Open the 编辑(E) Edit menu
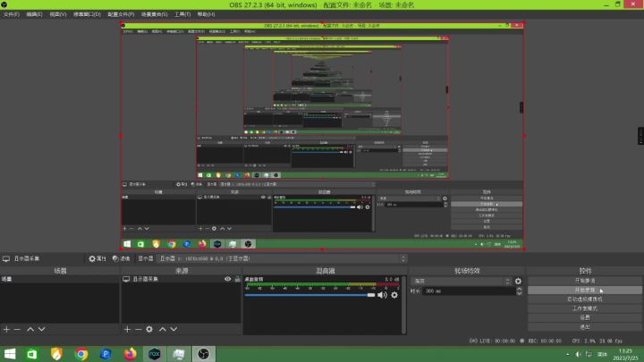 click(35, 14)
